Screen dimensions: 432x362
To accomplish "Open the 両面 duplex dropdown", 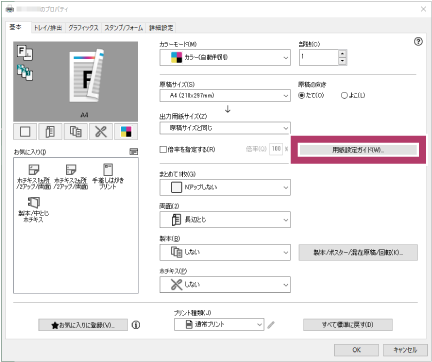I will (225, 220).
